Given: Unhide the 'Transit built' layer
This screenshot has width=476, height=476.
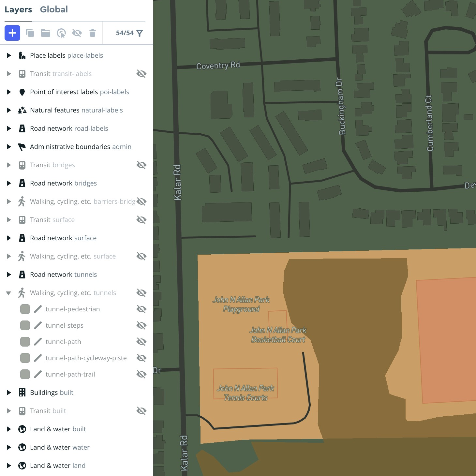Looking at the screenshot, I should coord(141,410).
